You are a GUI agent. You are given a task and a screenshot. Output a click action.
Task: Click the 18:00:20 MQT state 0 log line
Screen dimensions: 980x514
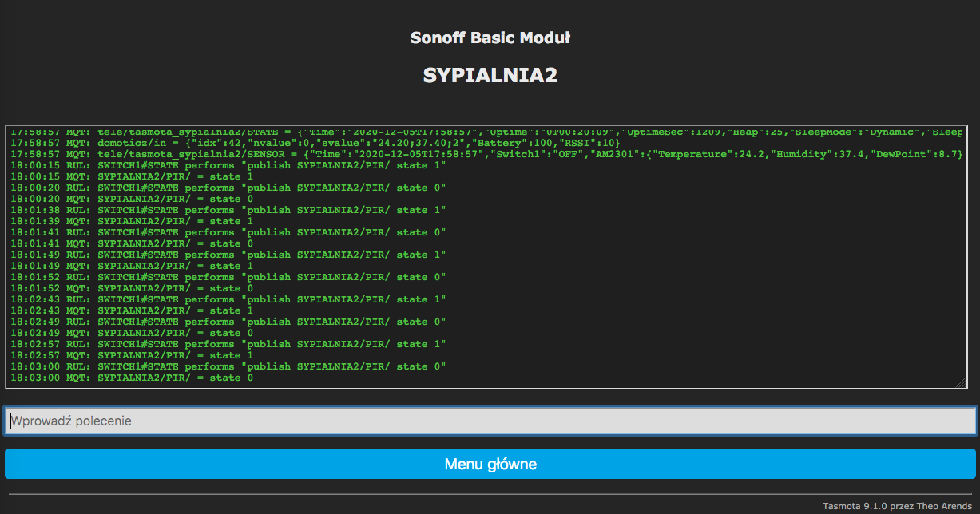point(132,199)
